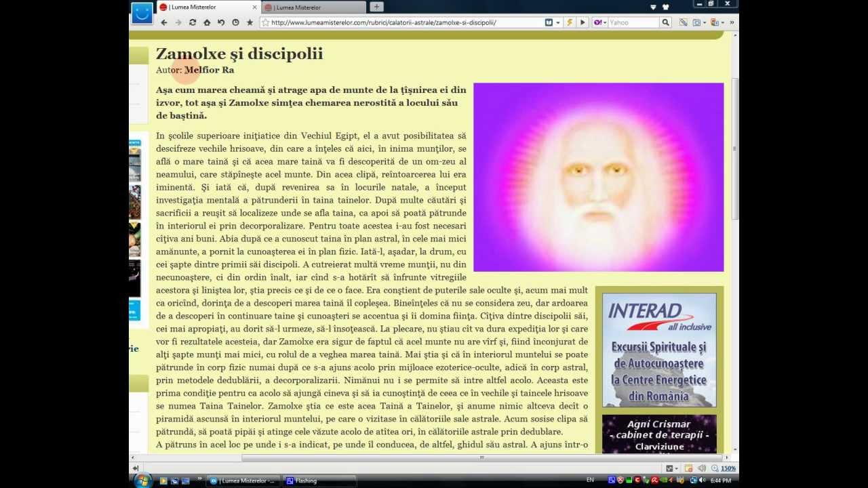Go forward to the next page

tap(178, 22)
